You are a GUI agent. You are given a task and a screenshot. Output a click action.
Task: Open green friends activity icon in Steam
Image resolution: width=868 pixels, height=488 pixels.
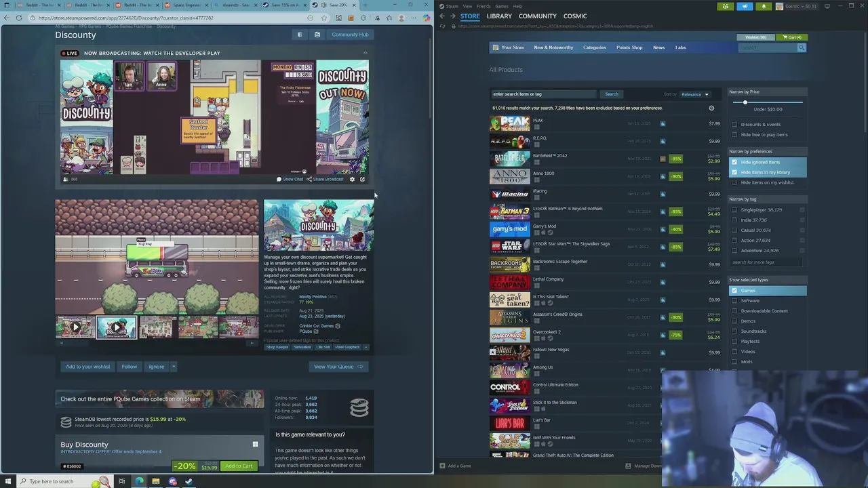[726, 6]
